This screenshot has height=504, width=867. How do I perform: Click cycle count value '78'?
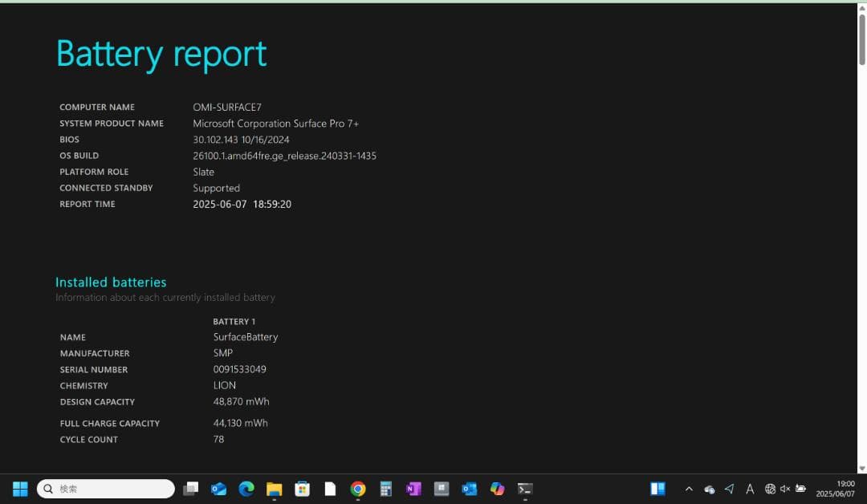click(218, 439)
